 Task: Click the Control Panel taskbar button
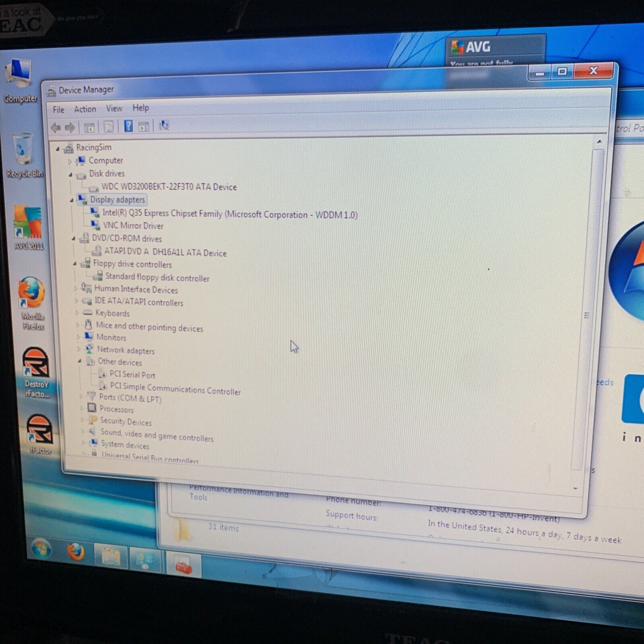pos(145,560)
